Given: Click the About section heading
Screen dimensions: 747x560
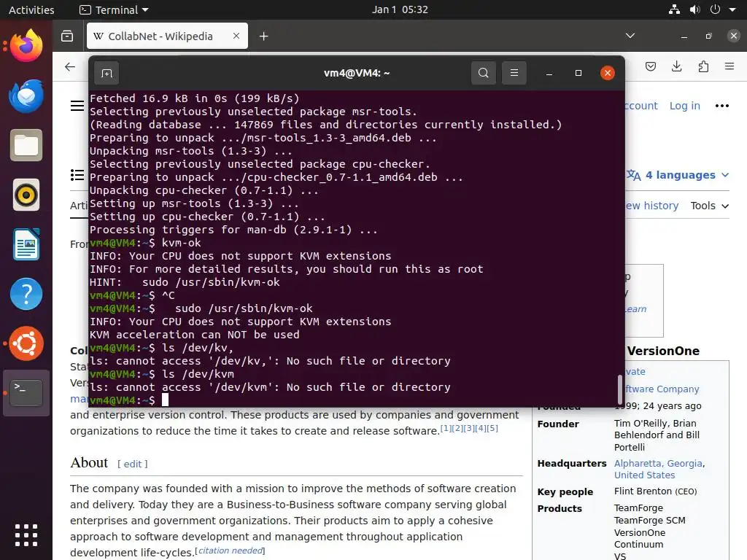Looking at the screenshot, I should 89,463.
